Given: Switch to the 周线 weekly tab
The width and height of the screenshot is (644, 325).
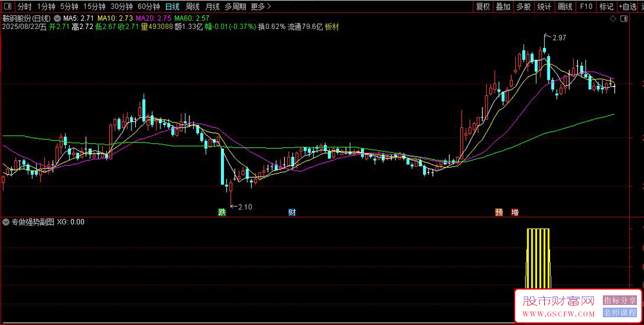Looking at the screenshot, I should tap(192, 6).
